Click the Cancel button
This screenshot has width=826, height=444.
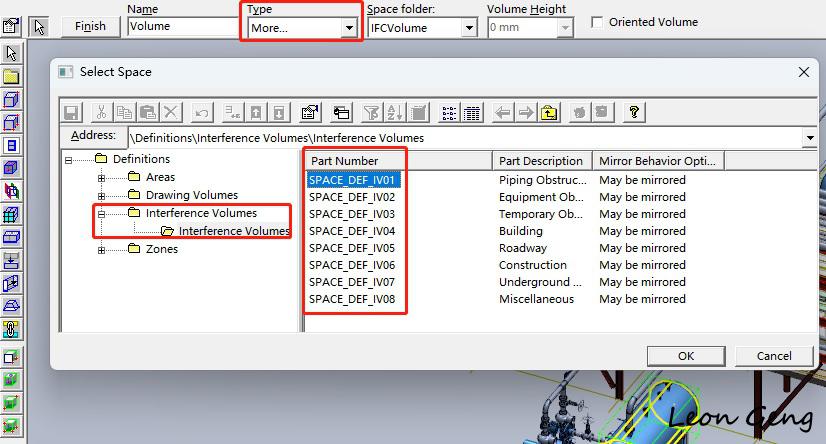(774, 356)
